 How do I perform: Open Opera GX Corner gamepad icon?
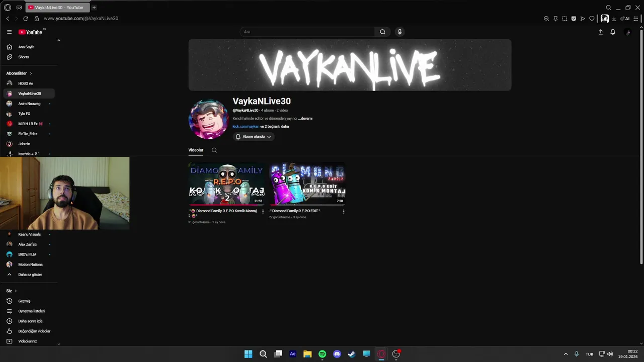[19, 8]
